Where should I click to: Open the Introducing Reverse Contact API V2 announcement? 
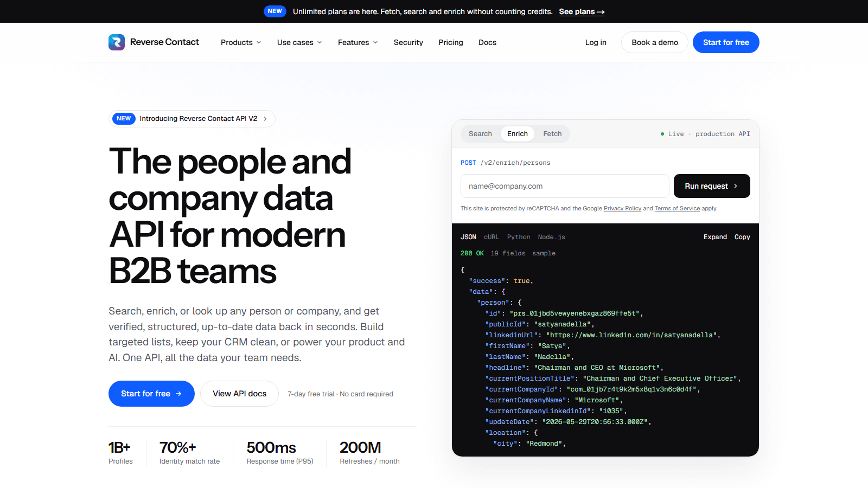click(192, 119)
